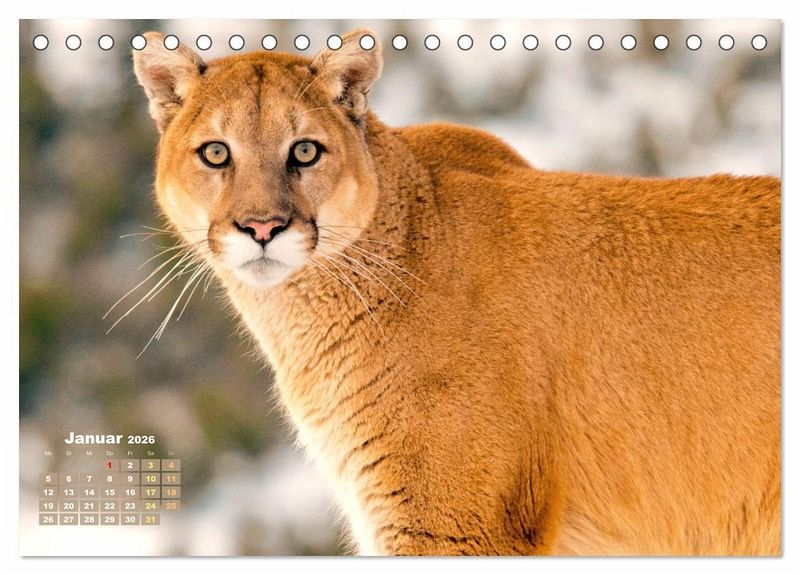Screen dimensions: 800x575
Task: Click date 16 in the calendar
Action: pos(130,492)
